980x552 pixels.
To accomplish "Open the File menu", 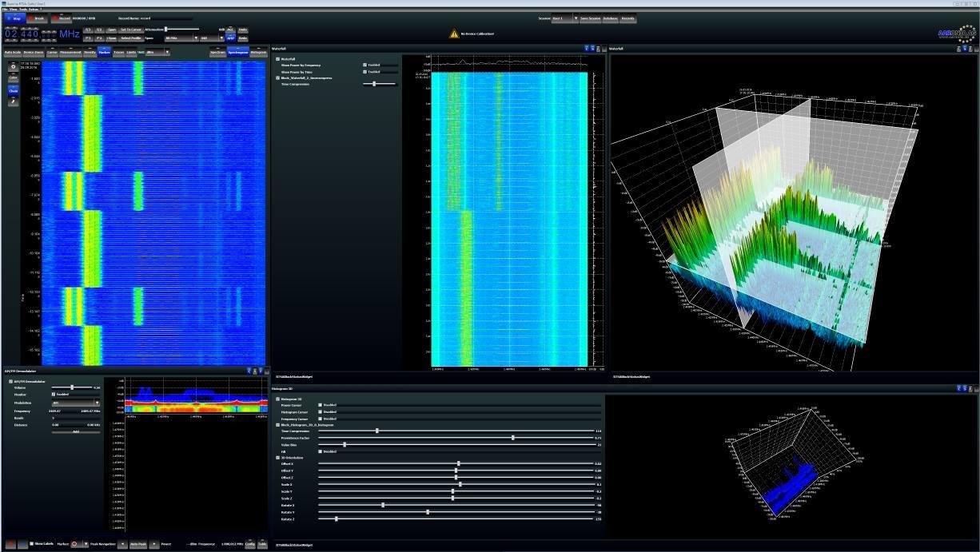I will click(x=4, y=9).
